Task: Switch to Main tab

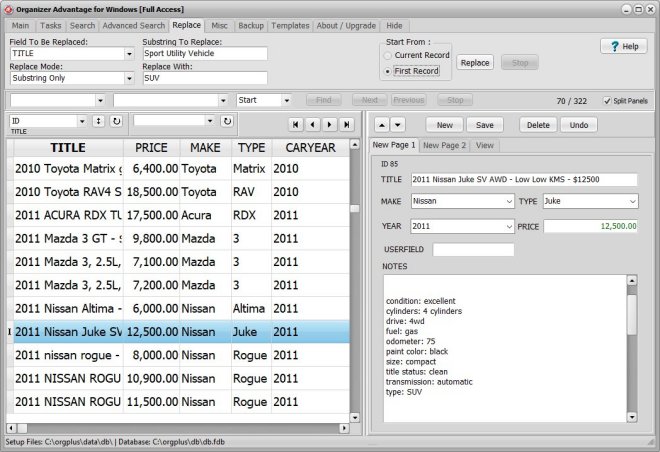Action: 20,26
